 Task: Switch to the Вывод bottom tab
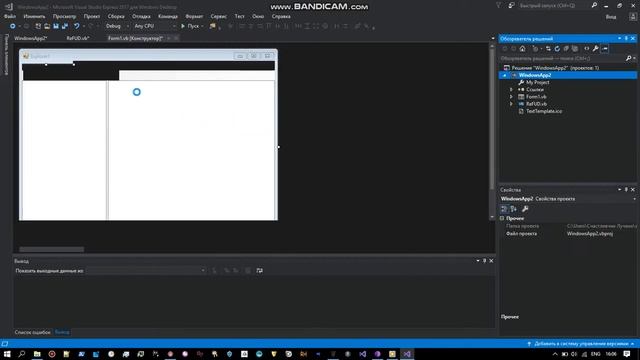(62, 332)
